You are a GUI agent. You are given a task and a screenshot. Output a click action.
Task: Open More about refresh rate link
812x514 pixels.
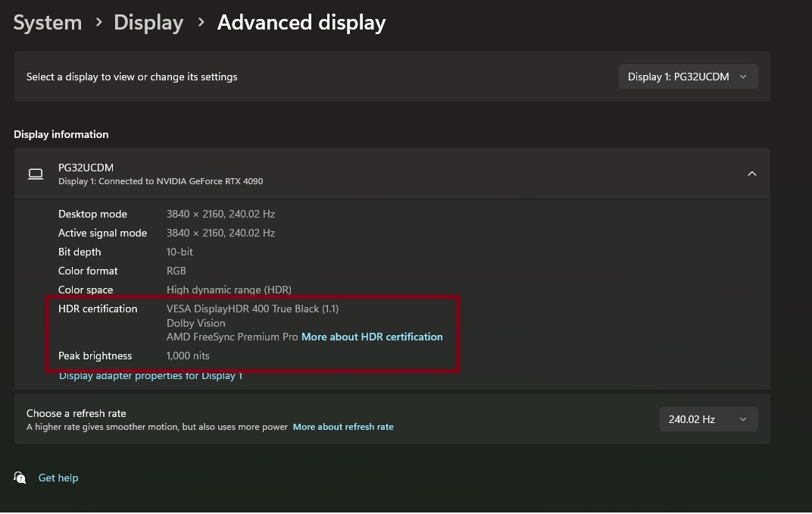pos(343,427)
